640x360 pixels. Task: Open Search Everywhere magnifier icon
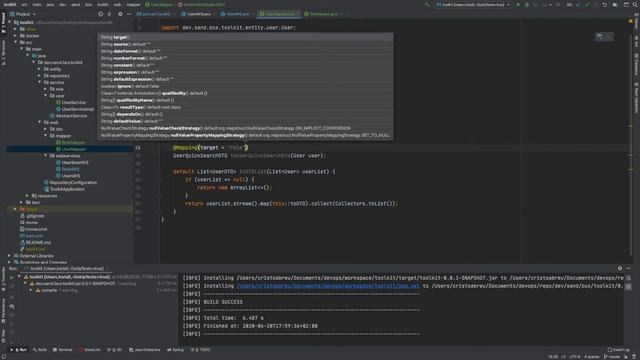(x=636, y=4)
